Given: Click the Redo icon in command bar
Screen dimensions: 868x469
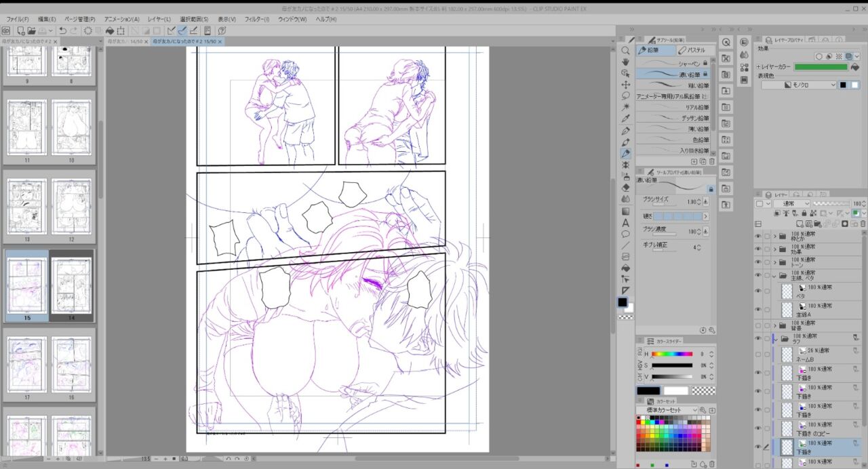Looking at the screenshot, I should click(x=73, y=30).
